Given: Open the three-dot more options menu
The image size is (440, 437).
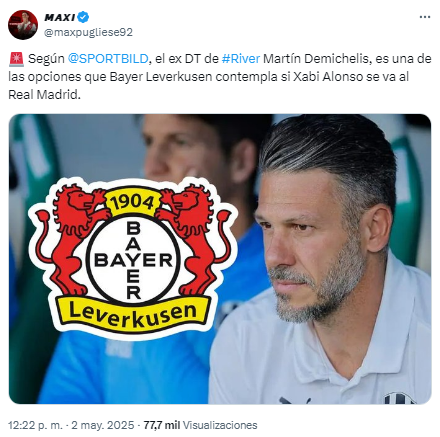Looking at the screenshot, I should (425, 17).
